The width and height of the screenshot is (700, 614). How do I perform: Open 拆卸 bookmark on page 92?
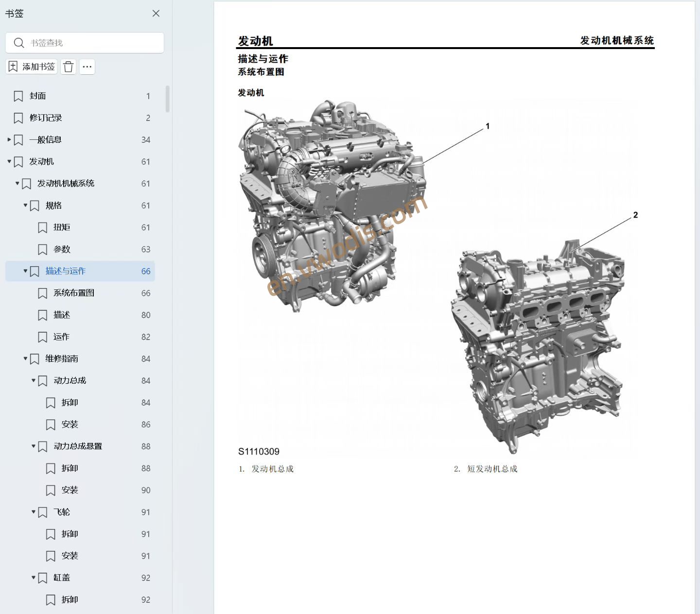click(70, 599)
